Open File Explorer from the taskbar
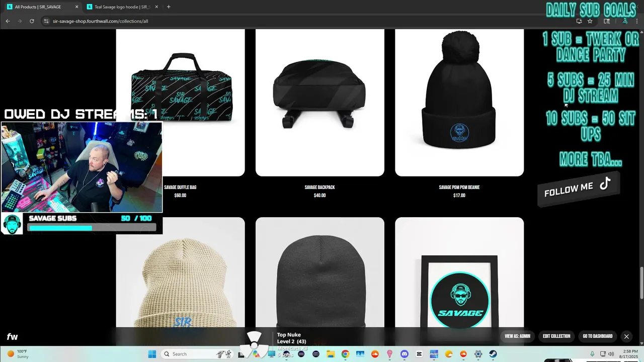This screenshot has height=362, width=644. 331,354
